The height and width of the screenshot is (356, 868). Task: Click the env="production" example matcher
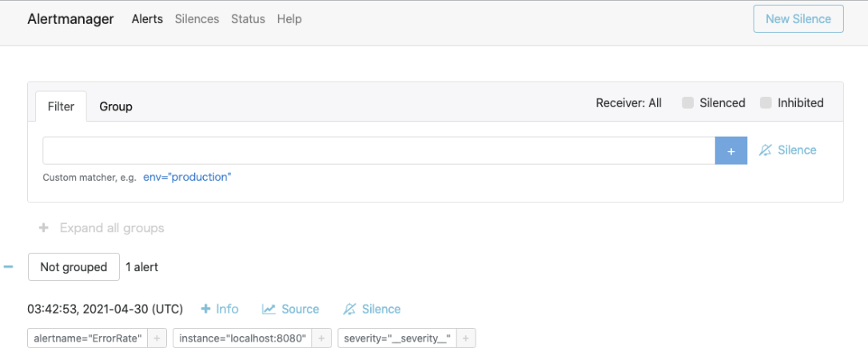187,177
